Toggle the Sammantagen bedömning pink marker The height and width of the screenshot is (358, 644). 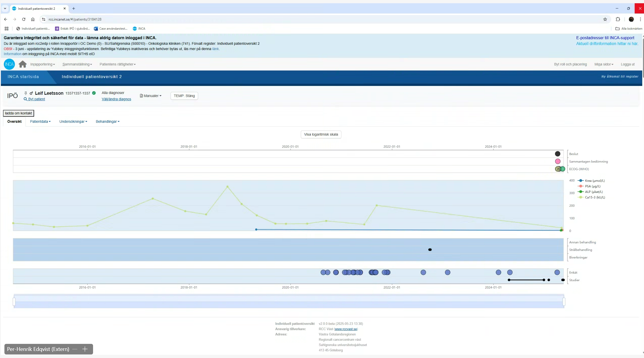558,161
